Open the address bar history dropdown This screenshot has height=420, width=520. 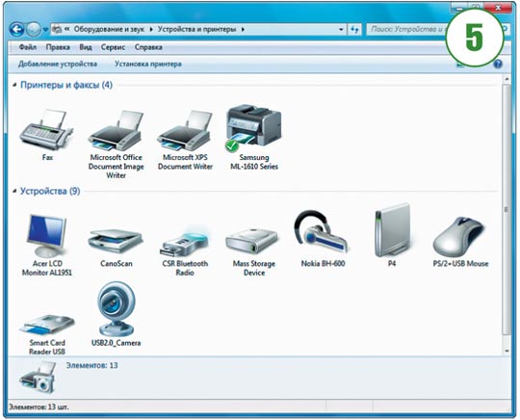click(341, 30)
